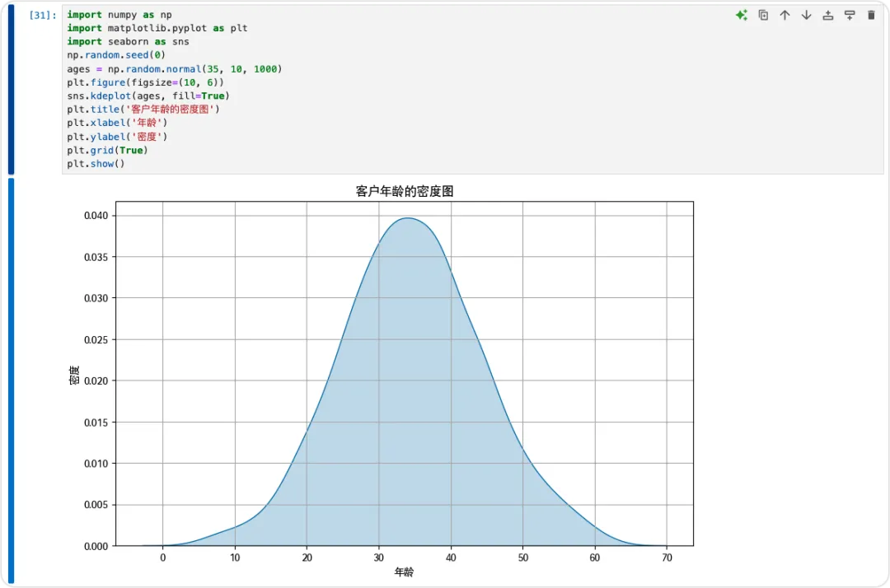The width and height of the screenshot is (890, 588).
Task: Click the plt.grid(True) code line
Action: point(107,150)
